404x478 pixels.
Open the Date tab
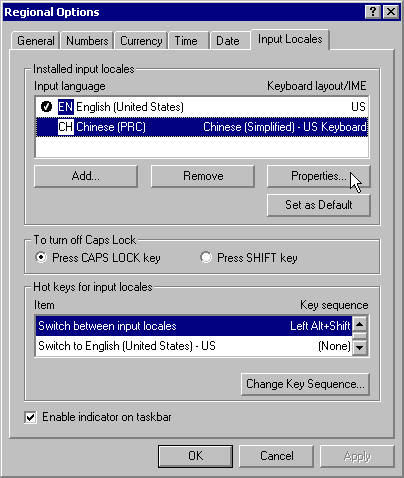(x=228, y=41)
